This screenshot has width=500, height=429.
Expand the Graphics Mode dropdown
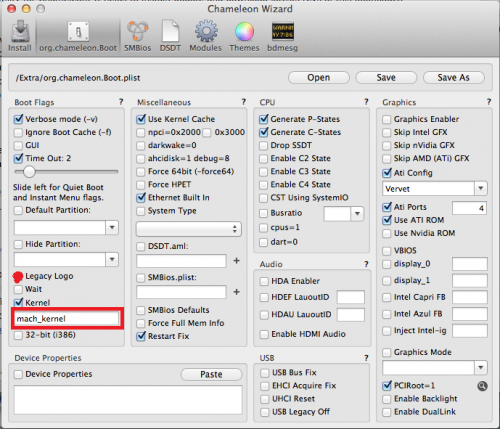(481, 368)
